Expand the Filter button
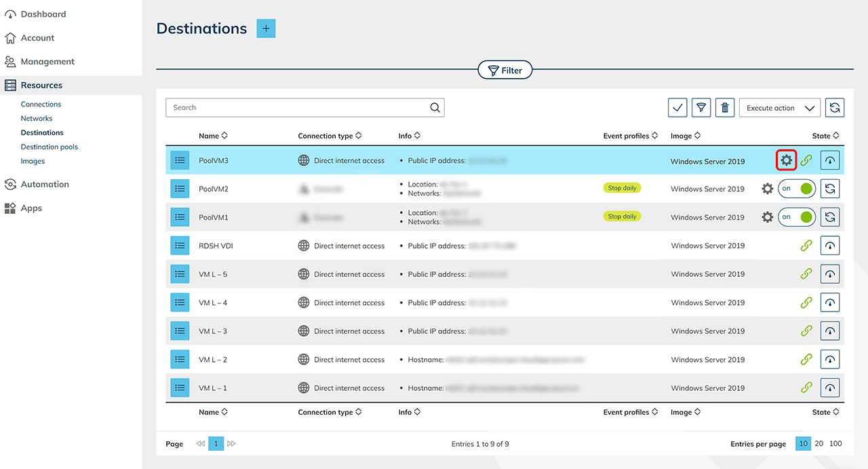This screenshot has width=868, height=469. click(505, 70)
